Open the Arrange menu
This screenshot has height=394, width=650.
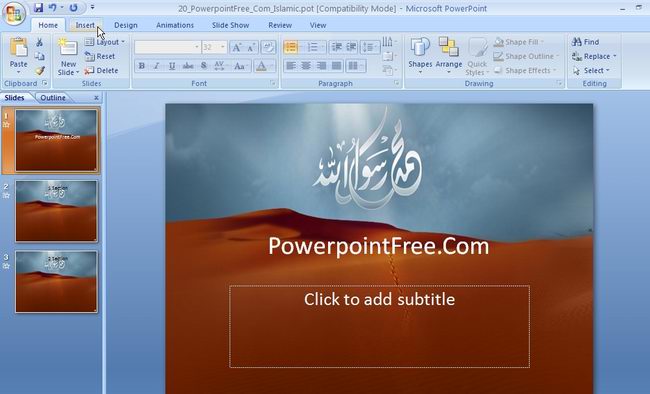(449, 56)
